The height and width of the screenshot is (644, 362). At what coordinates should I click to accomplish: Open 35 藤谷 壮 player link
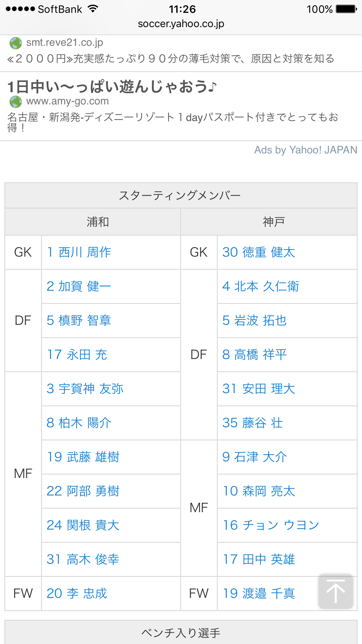click(252, 423)
